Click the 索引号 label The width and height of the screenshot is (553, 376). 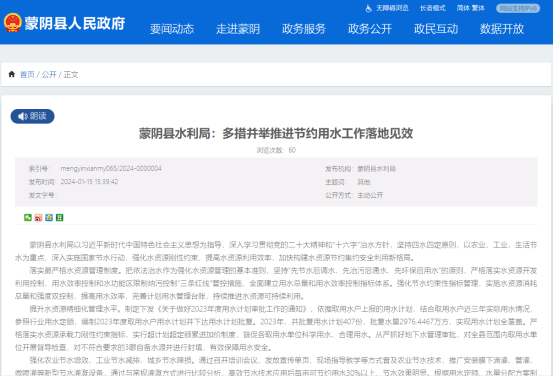40,169
